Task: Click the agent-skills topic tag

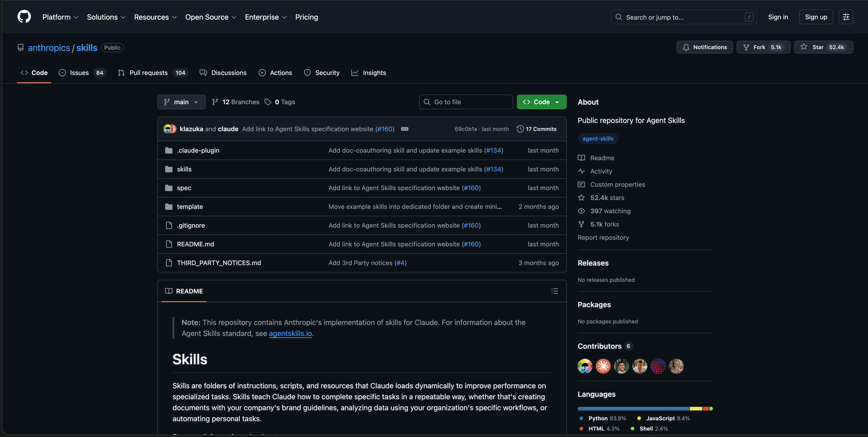Action: (598, 139)
